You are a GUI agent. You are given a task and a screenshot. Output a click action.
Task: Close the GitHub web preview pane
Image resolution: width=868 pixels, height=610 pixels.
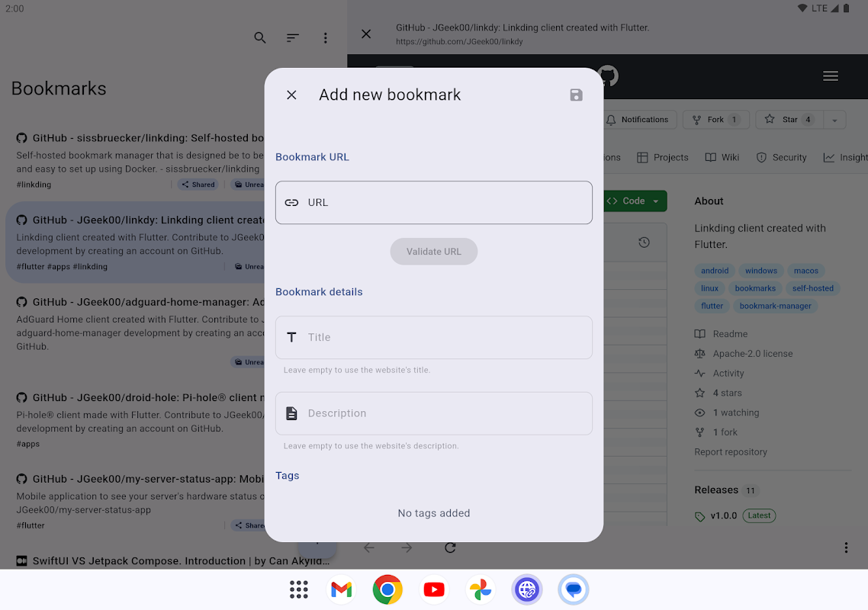click(x=366, y=34)
